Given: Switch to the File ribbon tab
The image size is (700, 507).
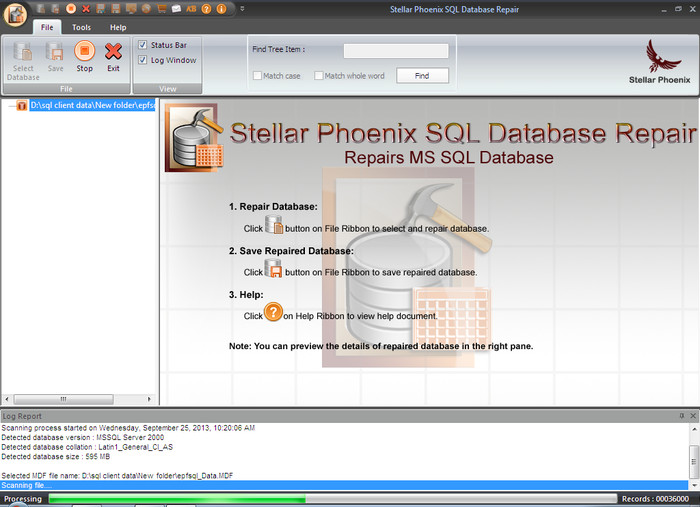Looking at the screenshot, I should pyautogui.click(x=47, y=27).
